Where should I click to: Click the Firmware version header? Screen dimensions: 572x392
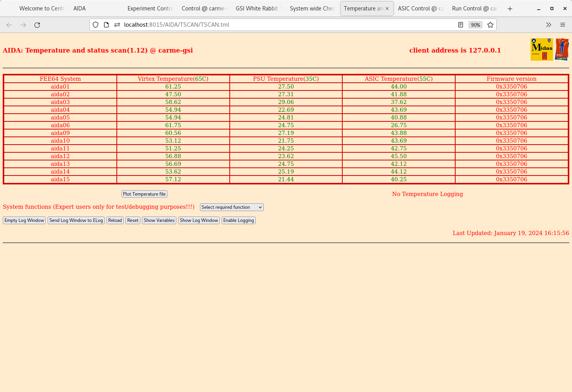point(512,79)
